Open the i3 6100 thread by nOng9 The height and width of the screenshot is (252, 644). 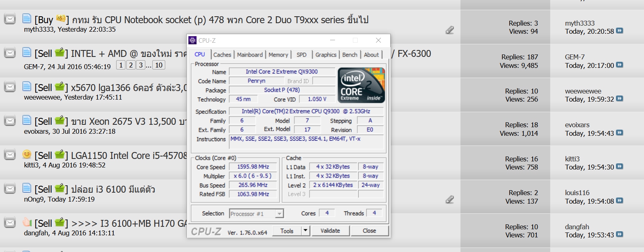coord(113,189)
